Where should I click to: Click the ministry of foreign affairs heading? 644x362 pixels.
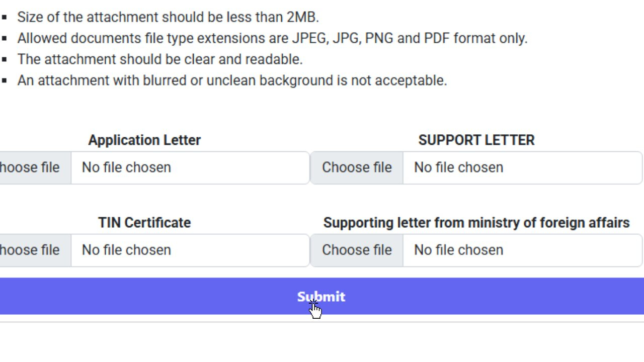pos(477,222)
